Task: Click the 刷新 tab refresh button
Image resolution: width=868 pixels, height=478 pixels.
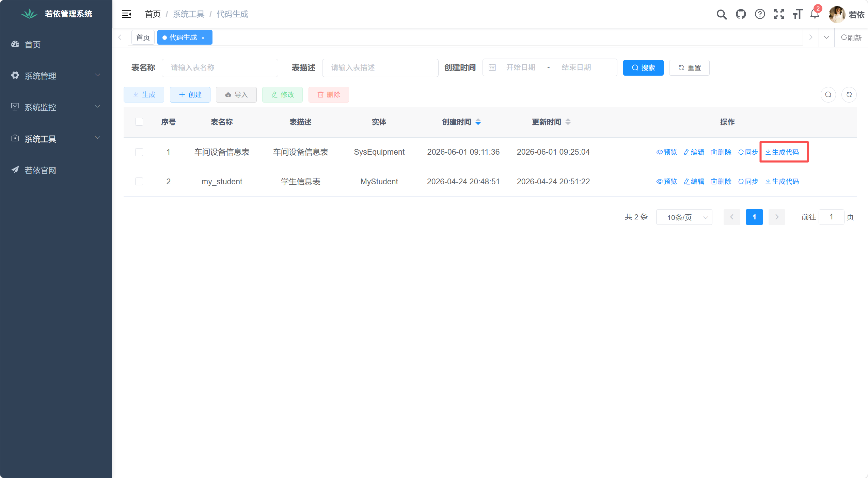Action: tap(851, 37)
